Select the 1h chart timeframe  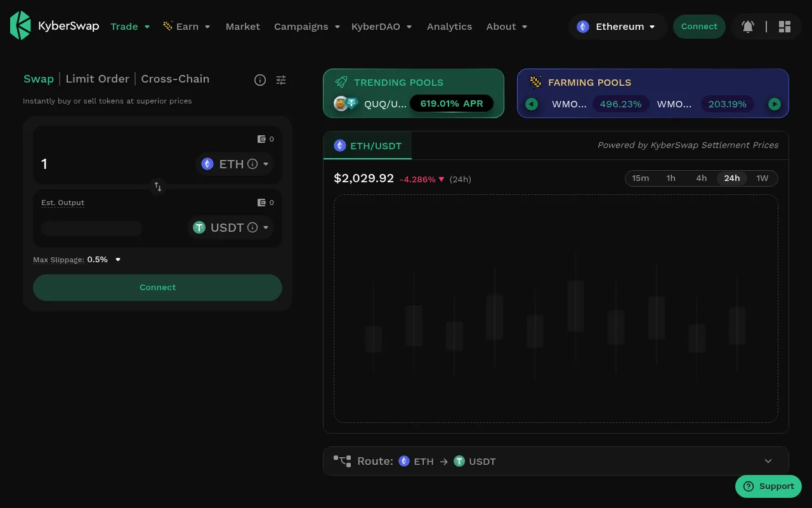coord(671,178)
